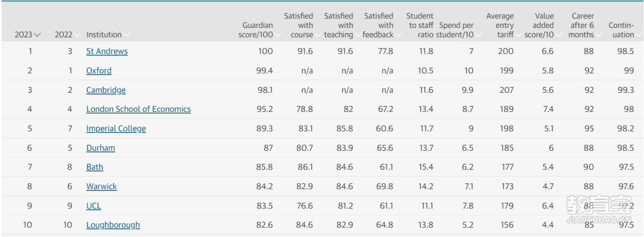Open the Cambridge link
The image size is (644, 237).
106,90
